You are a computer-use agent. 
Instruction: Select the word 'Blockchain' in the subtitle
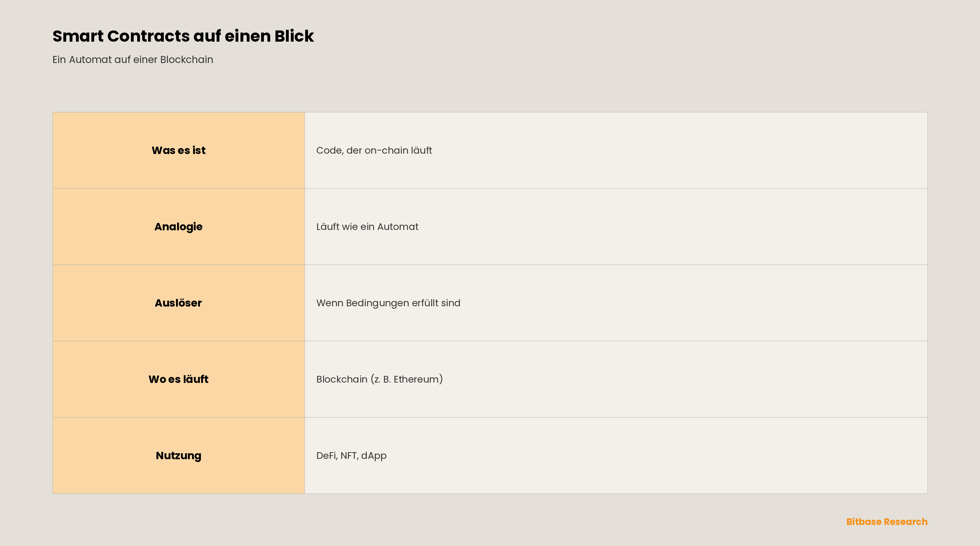187,60
